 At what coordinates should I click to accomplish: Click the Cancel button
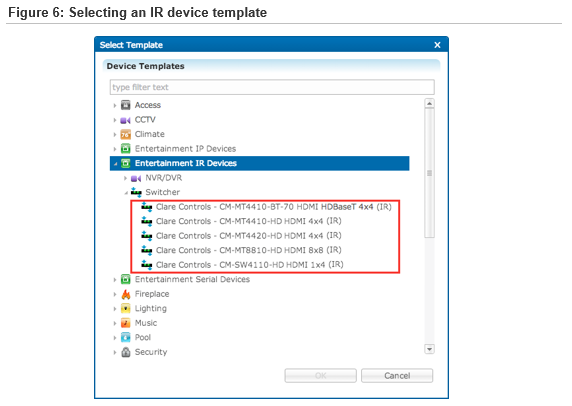tap(397, 375)
